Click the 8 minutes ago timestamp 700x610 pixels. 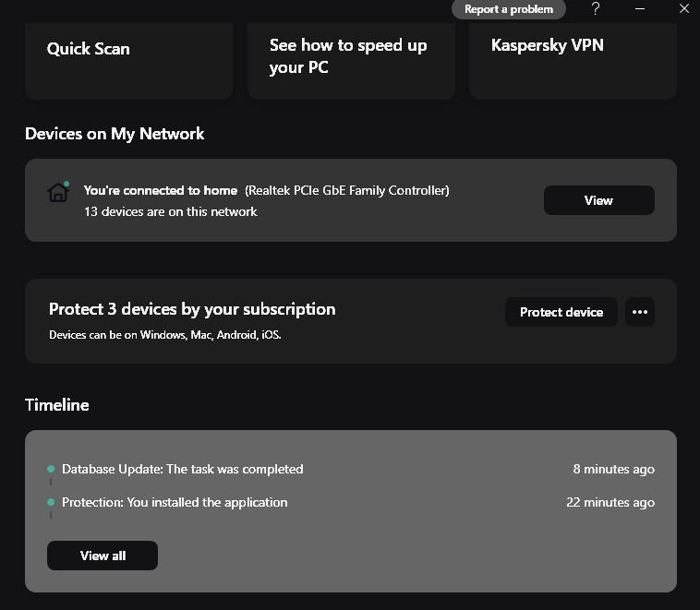click(613, 469)
